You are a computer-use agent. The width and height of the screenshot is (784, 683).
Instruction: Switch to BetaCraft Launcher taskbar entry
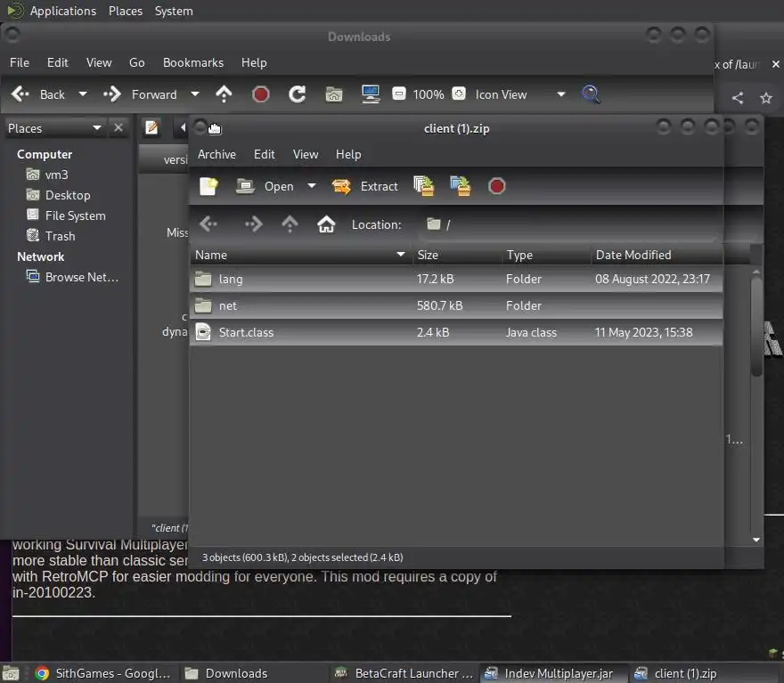coord(404,673)
